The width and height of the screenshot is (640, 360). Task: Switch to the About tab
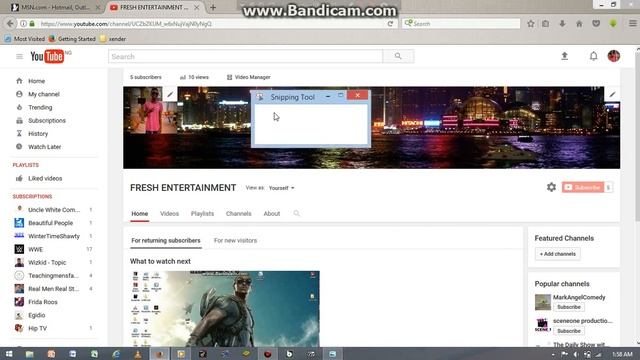[272, 213]
